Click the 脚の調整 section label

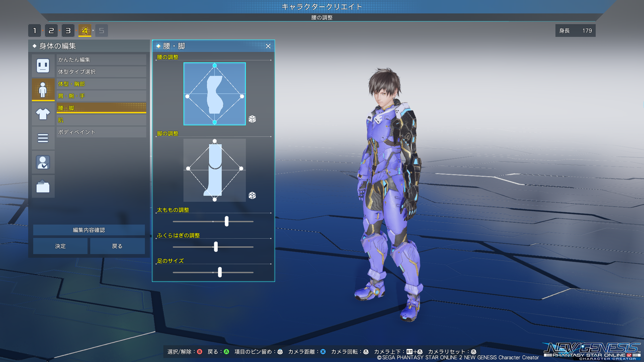tap(168, 134)
